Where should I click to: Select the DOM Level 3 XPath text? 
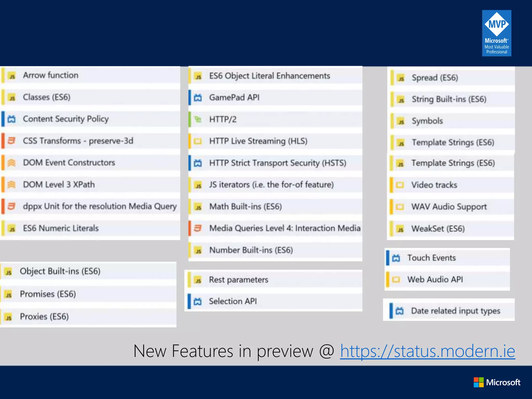pos(59,184)
